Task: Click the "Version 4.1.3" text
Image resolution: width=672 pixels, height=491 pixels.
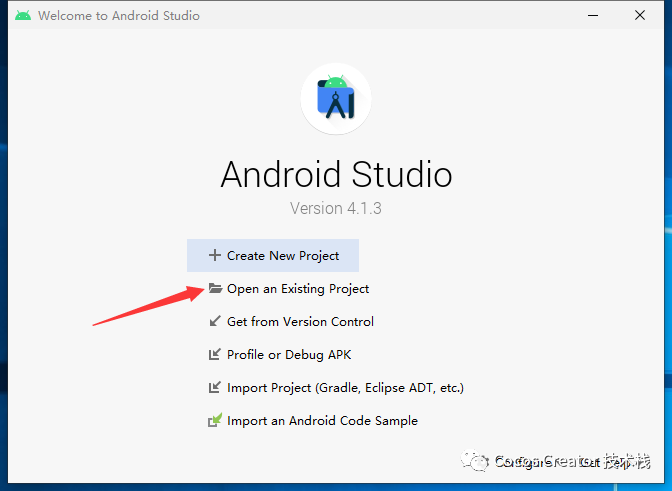Action: point(336,208)
